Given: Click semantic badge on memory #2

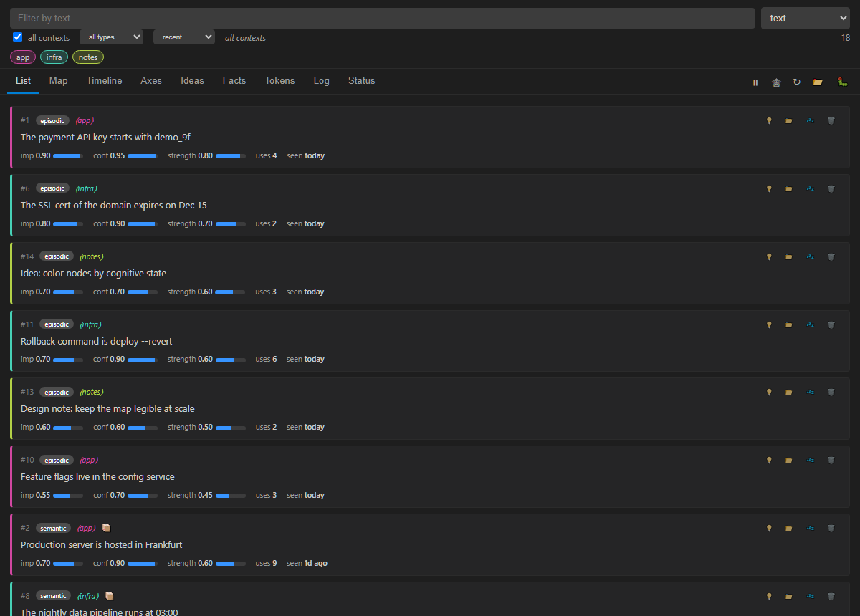Looking at the screenshot, I should click(53, 528).
